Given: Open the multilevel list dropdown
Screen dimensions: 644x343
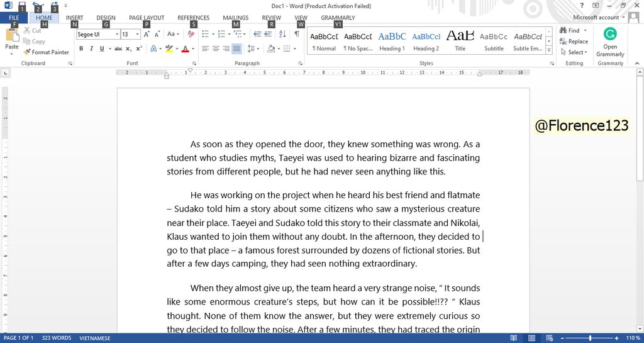Looking at the screenshot, I should point(245,35).
